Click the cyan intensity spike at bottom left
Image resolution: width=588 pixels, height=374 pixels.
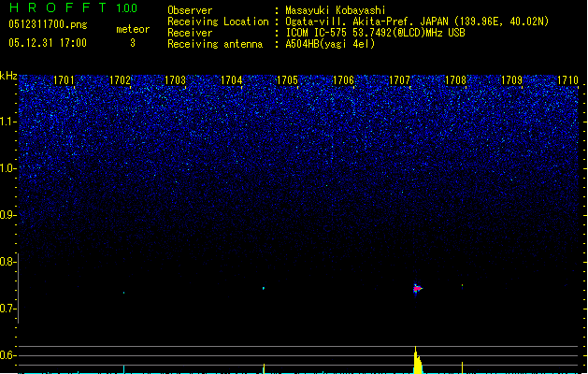(122, 368)
